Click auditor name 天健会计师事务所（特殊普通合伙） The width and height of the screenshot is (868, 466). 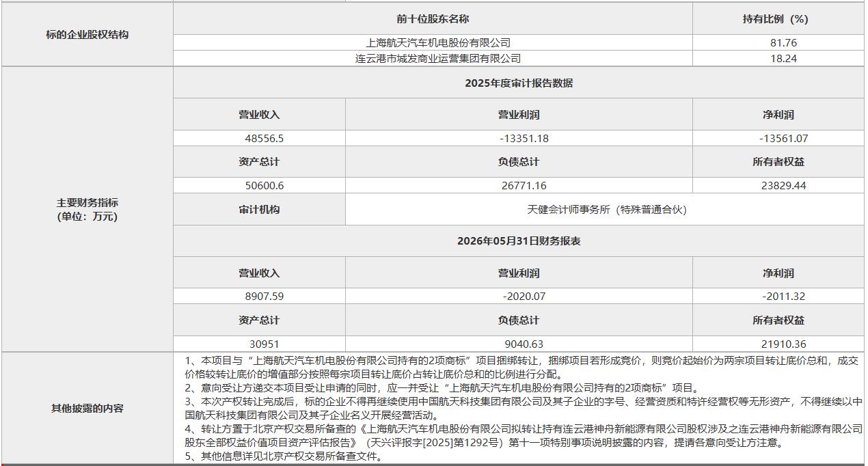[606, 210]
